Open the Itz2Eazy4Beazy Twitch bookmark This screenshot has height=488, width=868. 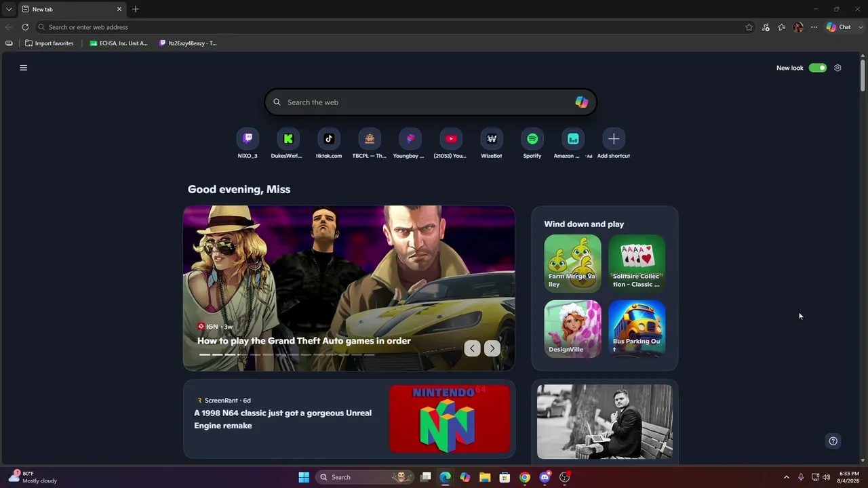tap(188, 43)
